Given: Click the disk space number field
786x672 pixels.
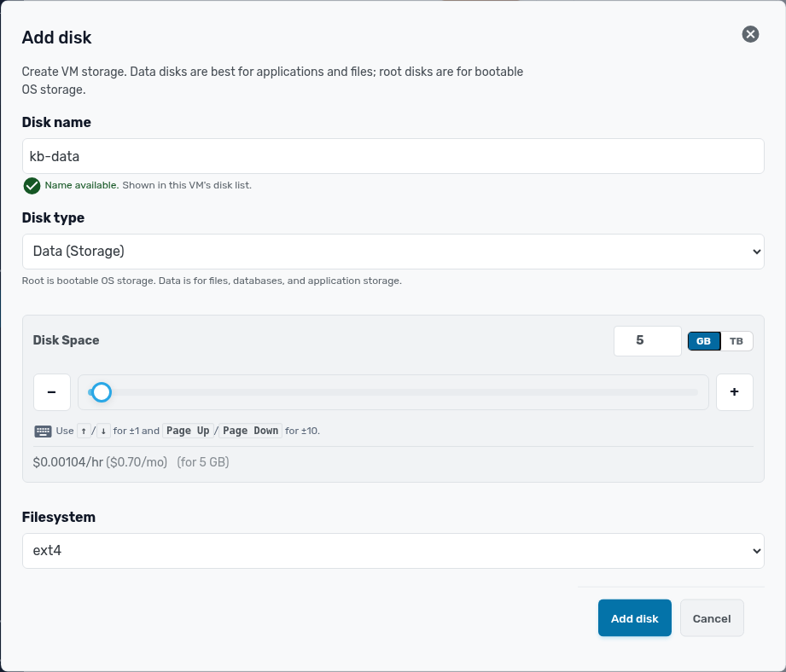Looking at the screenshot, I should [x=647, y=341].
